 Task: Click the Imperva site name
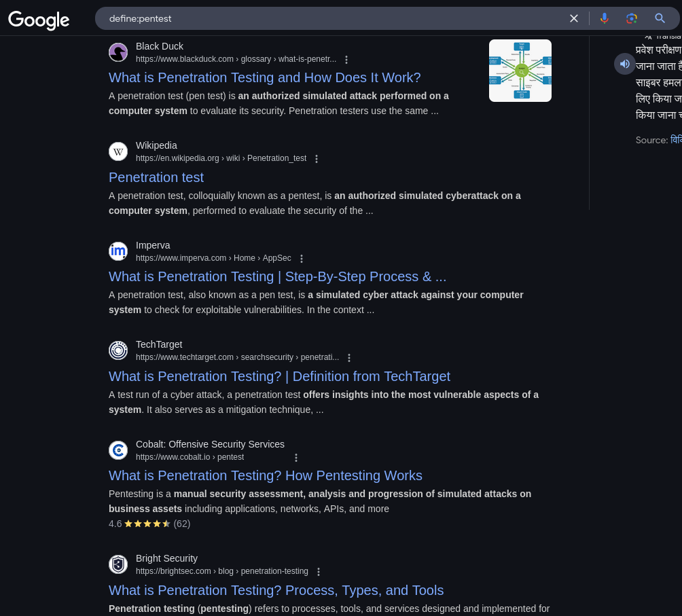click(x=153, y=245)
